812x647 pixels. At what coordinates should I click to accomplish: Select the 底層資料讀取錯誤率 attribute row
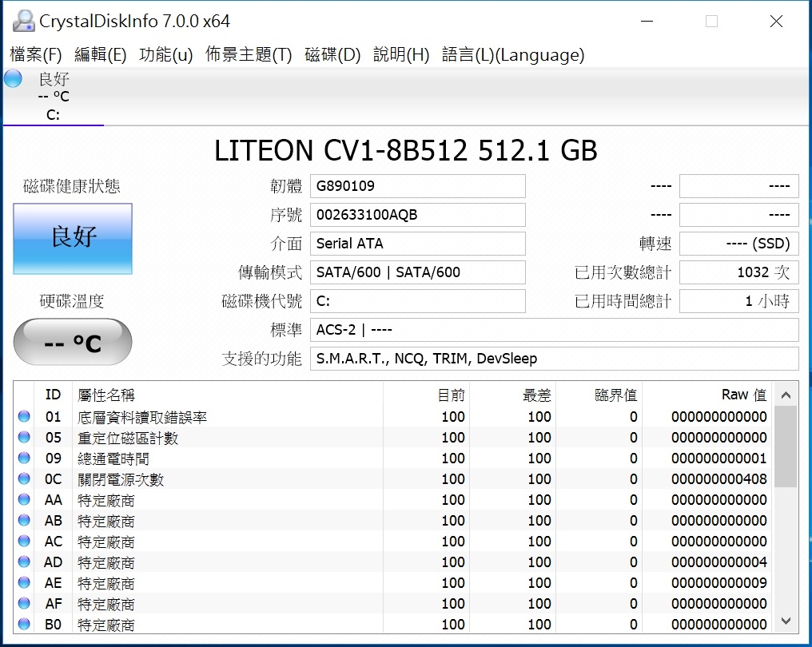(393, 417)
